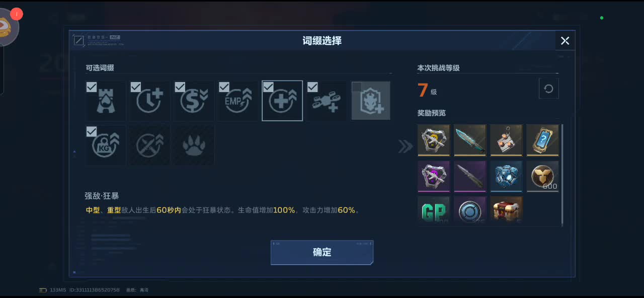This screenshot has width=644, height=298.
Task: Select the tower defense affix icon
Action: [x=106, y=102]
